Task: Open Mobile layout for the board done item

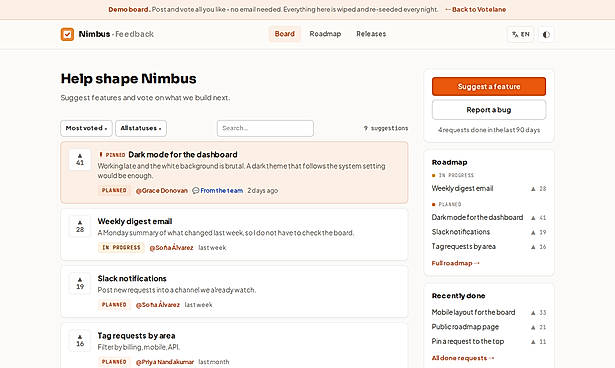Action: pyautogui.click(x=473, y=312)
